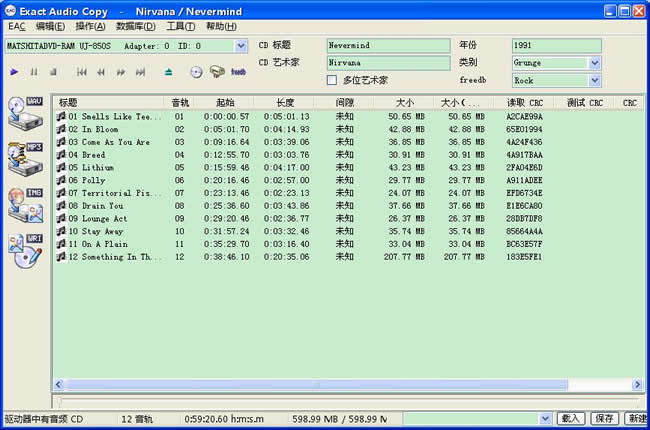This screenshot has width=650, height=430.
Task: Open the 操作(A) menu
Action: [90, 27]
